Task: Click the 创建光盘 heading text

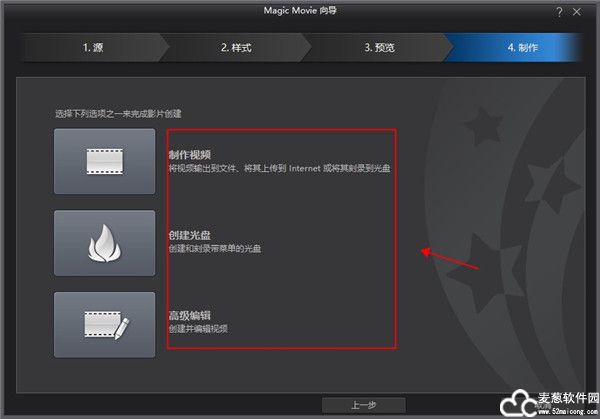Action: coord(190,235)
